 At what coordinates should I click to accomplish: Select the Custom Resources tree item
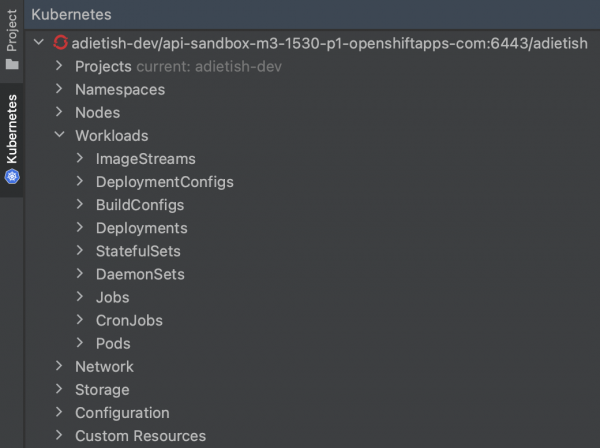[x=140, y=435]
